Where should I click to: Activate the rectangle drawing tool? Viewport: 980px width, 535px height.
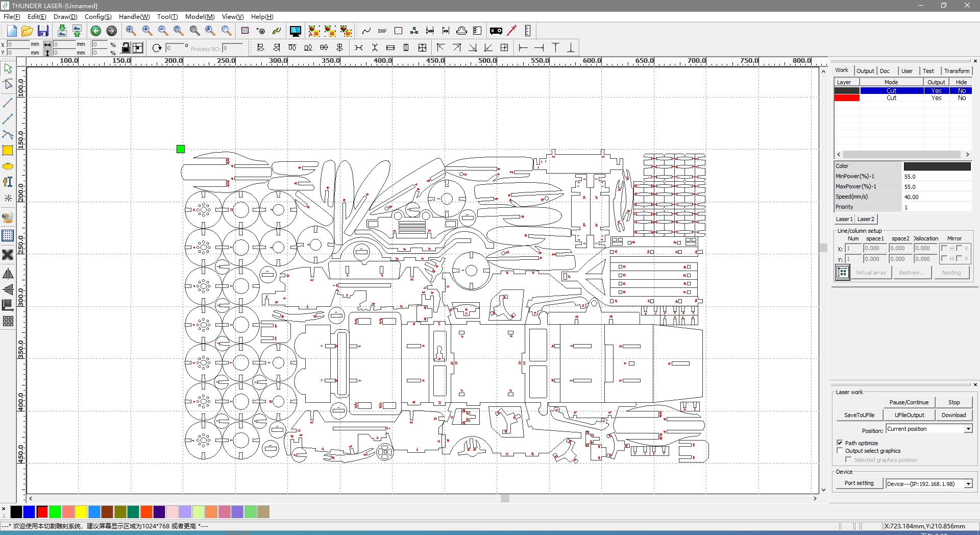click(x=8, y=151)
